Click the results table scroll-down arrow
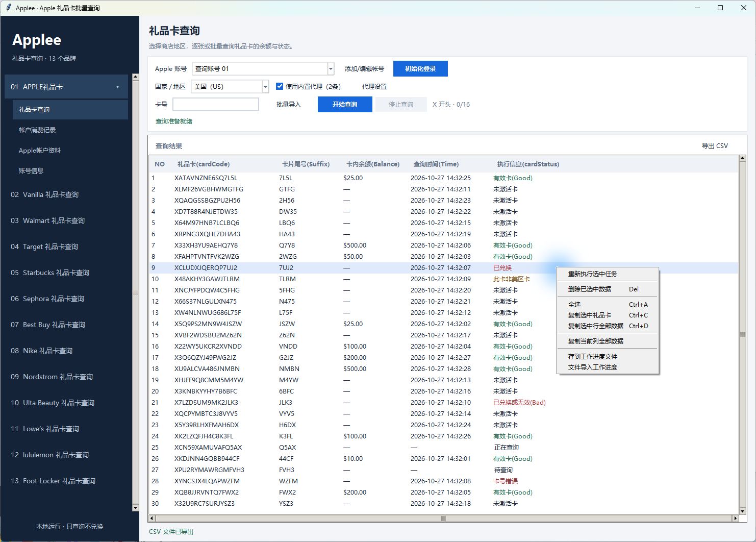756x542 pixels. [x=743, y=511]
